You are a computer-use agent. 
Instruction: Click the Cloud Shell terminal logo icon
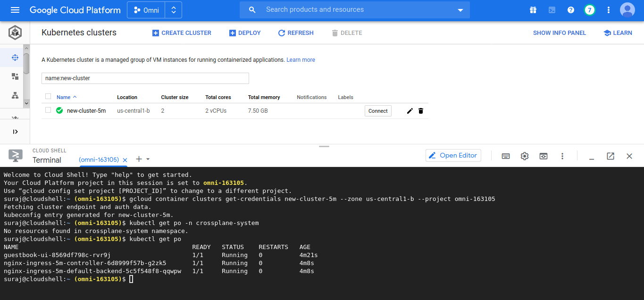pos(16,155)
